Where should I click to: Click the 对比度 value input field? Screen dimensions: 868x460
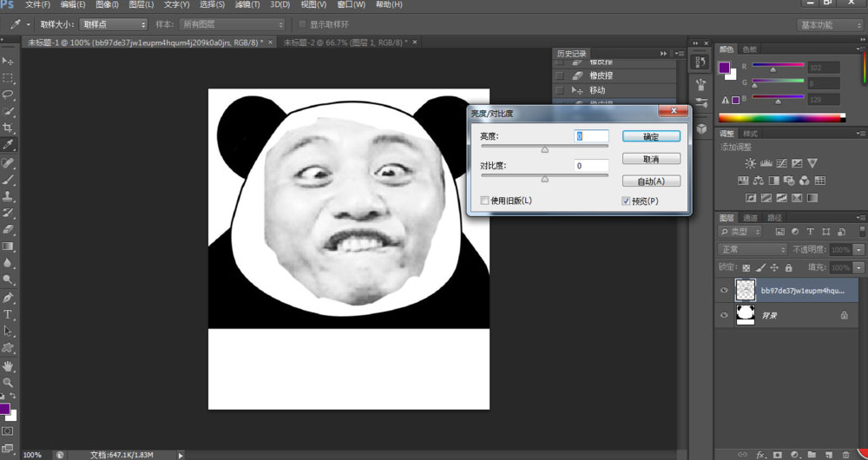590,166
